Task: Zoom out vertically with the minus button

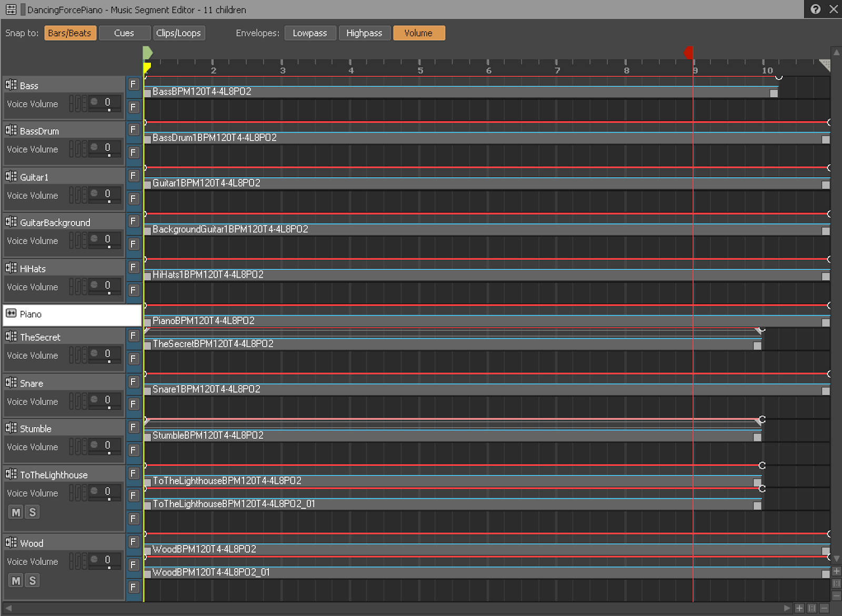Action: 836,595
